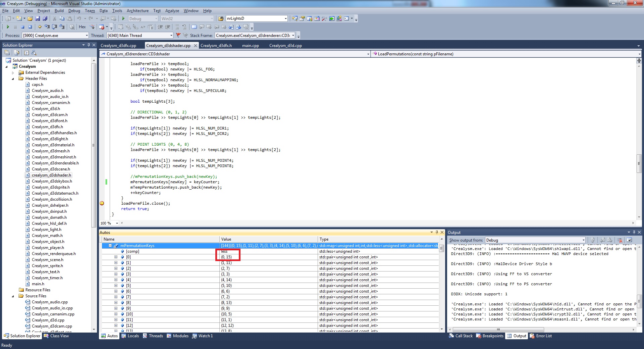Click the Continue debugging play button
The height and width of the screenshot is (349, 644).
coord(8,27)
